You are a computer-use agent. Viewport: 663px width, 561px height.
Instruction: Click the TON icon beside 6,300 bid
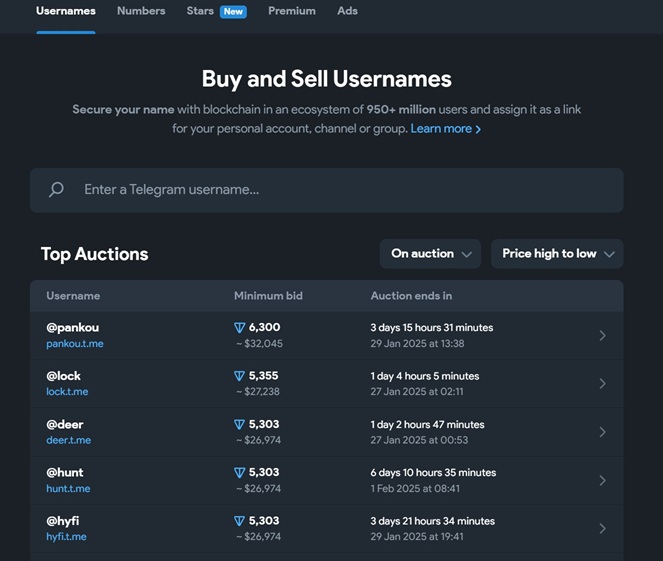coord(239,328)
